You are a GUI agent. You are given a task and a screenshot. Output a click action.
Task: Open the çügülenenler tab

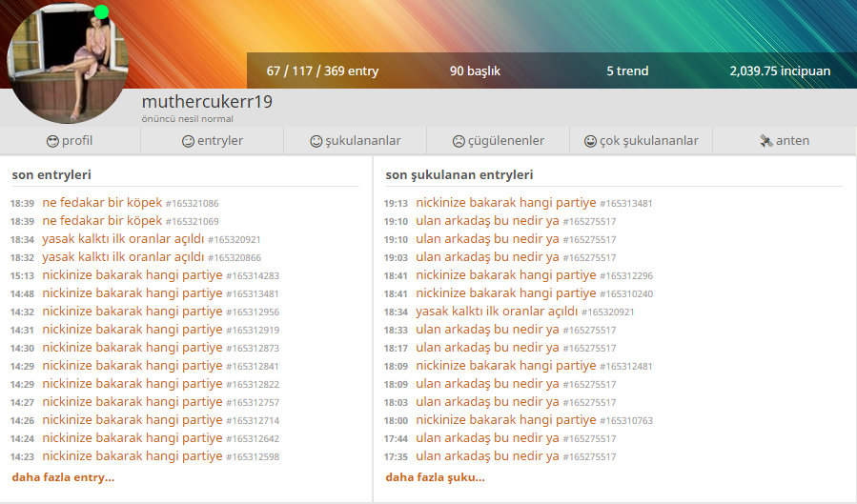tap(505, 141)
